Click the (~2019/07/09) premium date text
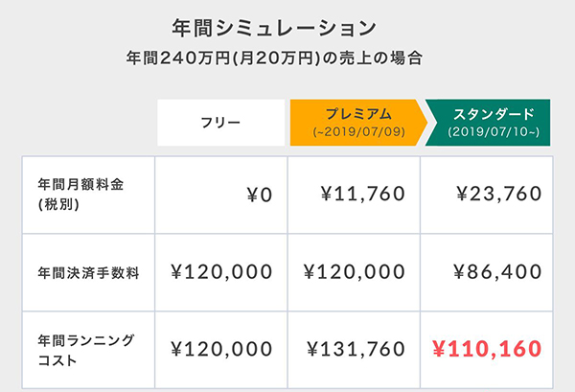The image size is (575, 392). [x=359, y=132]
